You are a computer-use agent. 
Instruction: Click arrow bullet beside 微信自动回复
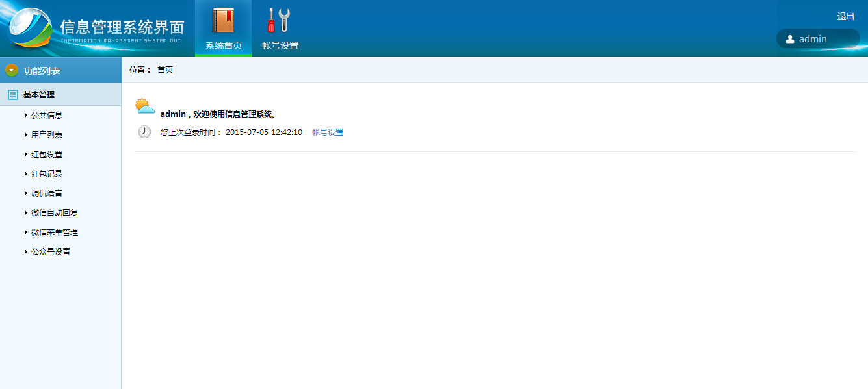tap(26, 213)
